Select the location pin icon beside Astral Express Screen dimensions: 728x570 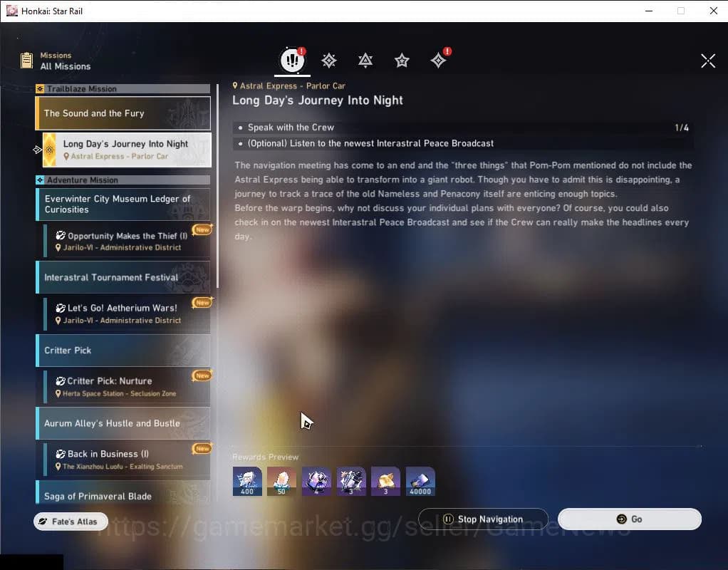coord(235,85)
